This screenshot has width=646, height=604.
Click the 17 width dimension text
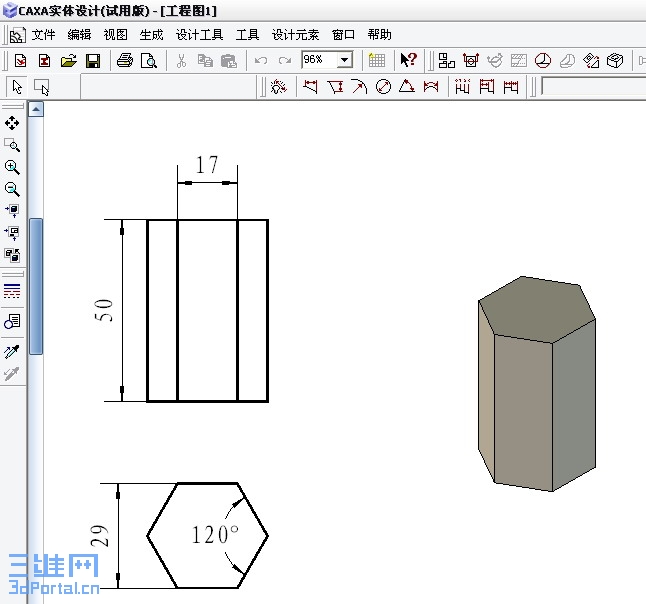tap(207, 165)
